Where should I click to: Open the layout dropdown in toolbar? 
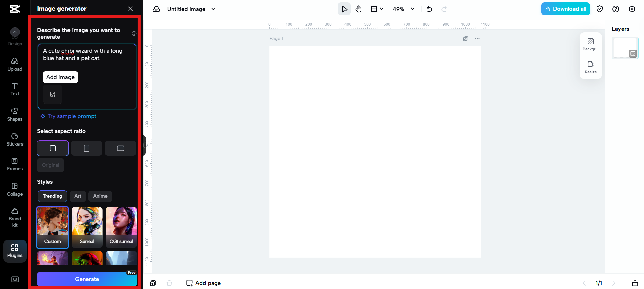[377, 9]
